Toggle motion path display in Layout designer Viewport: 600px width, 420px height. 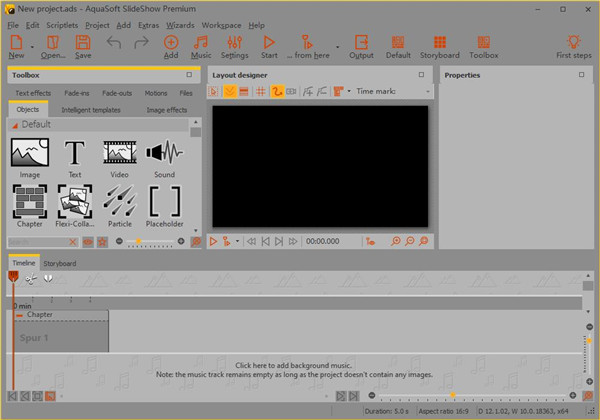276,91
